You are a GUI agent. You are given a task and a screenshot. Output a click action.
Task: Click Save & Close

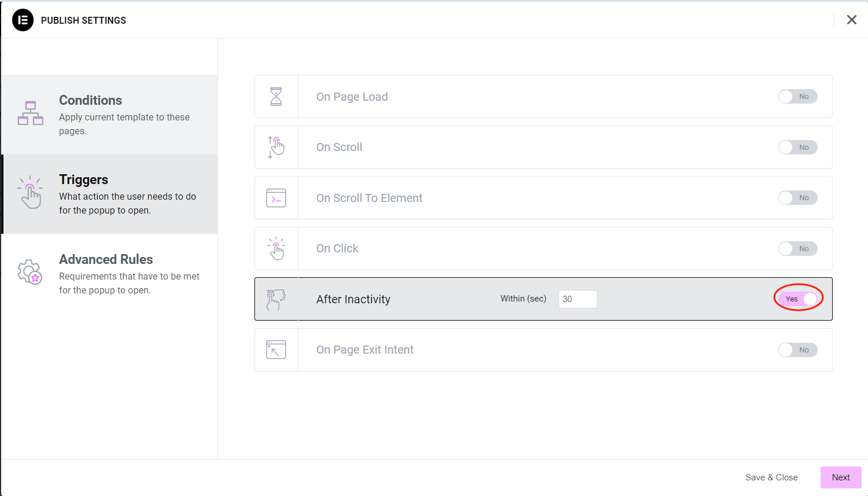771,477
